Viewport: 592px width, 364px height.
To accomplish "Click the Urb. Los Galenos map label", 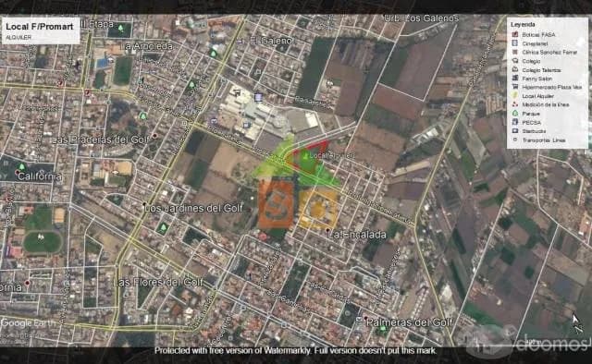I will coord(422,18).
